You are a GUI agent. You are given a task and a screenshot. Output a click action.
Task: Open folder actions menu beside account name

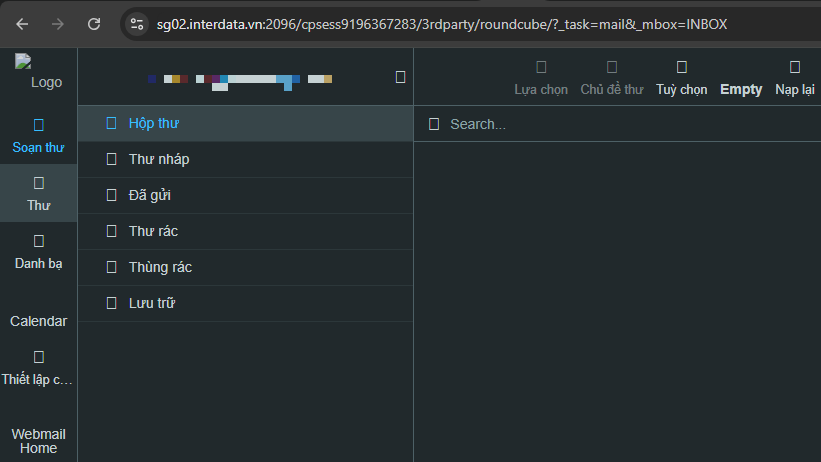click(401, 78)
